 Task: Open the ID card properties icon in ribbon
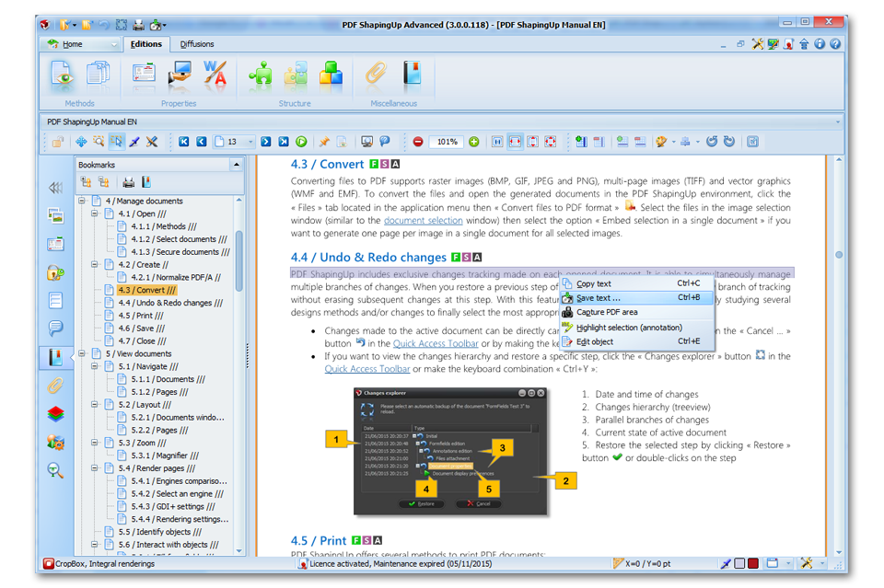144,74
